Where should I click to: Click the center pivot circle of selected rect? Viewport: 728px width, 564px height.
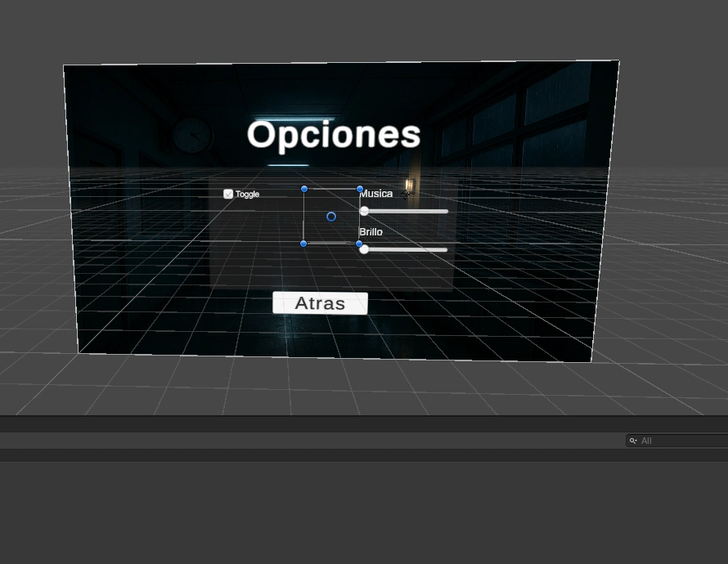tap(331, 217)
